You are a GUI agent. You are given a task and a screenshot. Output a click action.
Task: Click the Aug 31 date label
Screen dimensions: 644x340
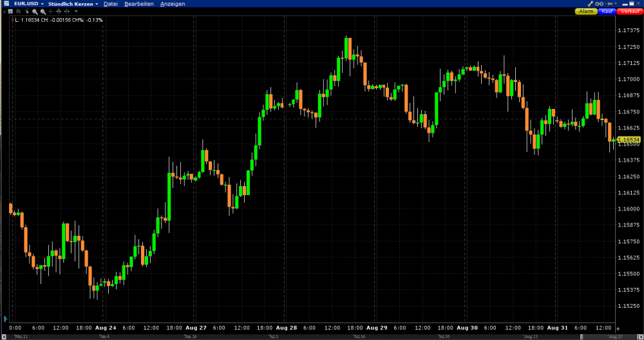click(x=557, y=328)
